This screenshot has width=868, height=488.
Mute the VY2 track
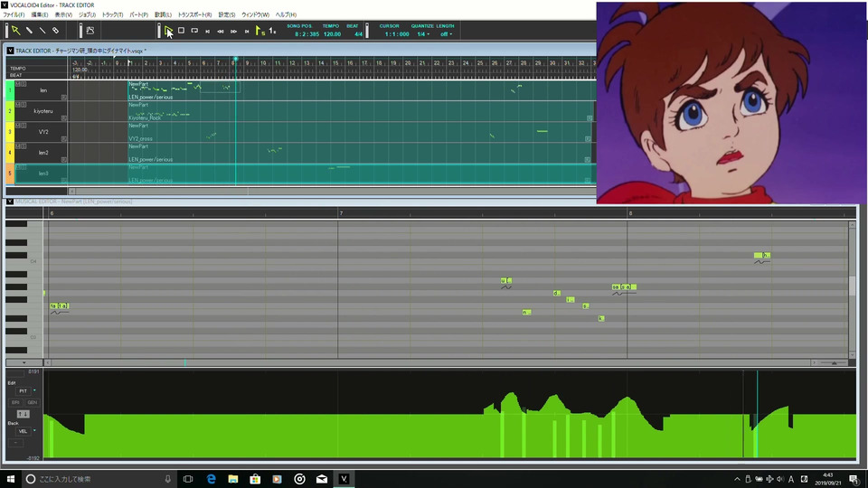tap(18, 126)
